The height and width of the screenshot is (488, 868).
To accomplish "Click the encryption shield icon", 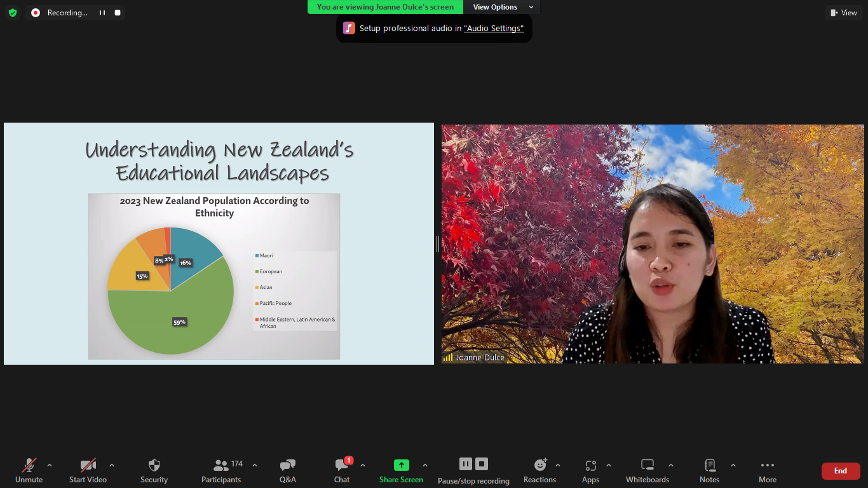I will [x=13, y=13].
